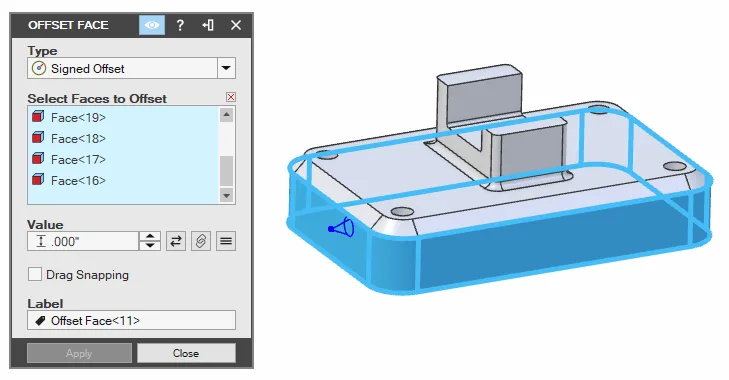Open the value options menu icon
This screenshot has width=729, height=380.
[226, 241]
